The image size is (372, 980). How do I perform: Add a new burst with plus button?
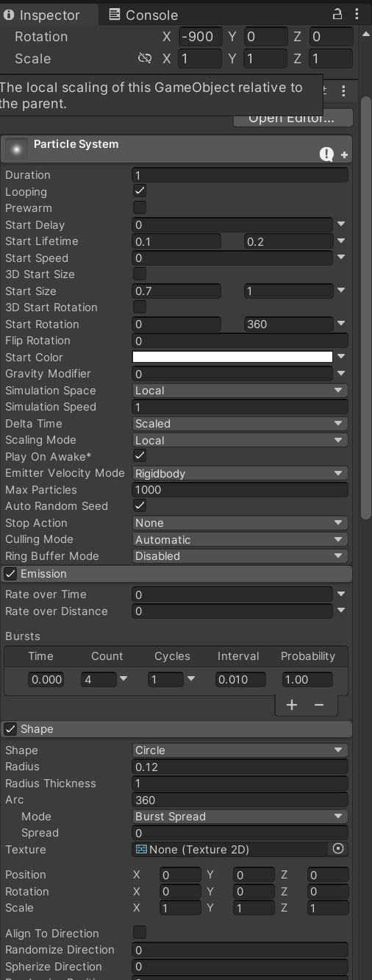point(292,705)
